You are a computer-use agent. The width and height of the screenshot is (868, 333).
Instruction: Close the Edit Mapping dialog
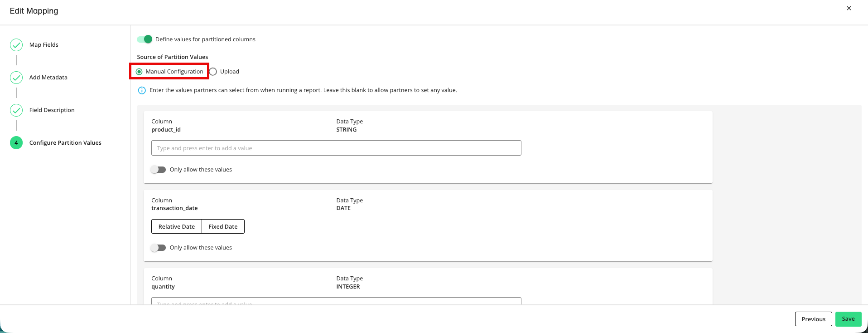click(x=849, y=8)
